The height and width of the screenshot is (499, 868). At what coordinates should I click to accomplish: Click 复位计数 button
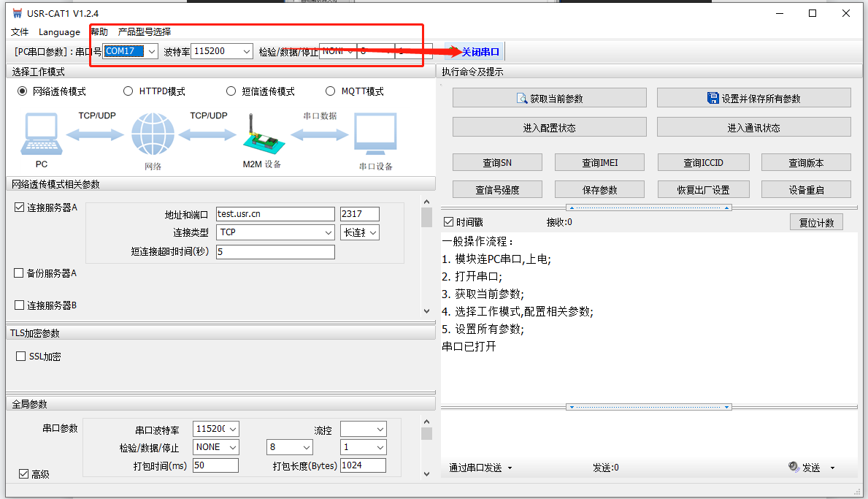(x=816, y=222)
